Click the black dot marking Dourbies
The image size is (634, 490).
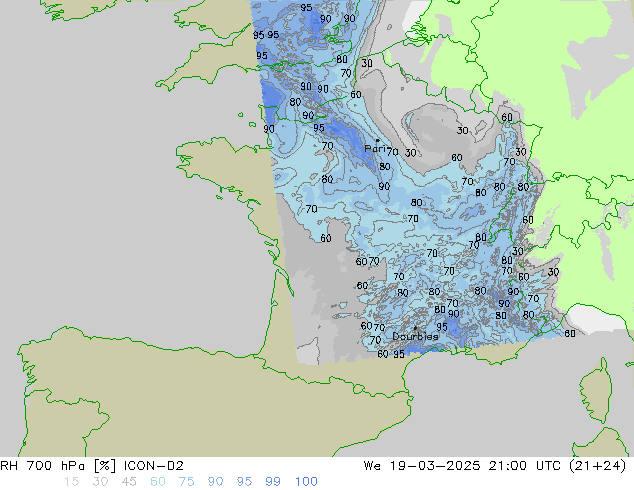click(415, 328)
